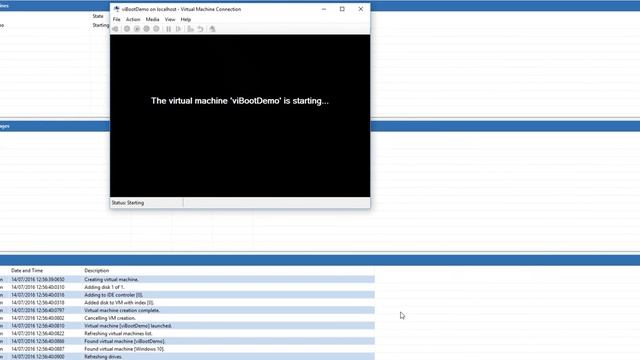
Task: Open the Help menu
Action: tap(186, 19)
